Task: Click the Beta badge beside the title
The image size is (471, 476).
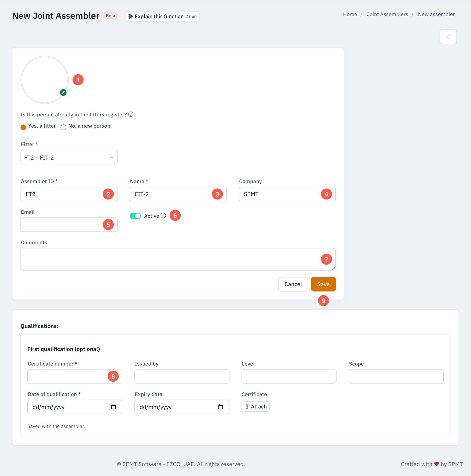Action: click(111, 16)
